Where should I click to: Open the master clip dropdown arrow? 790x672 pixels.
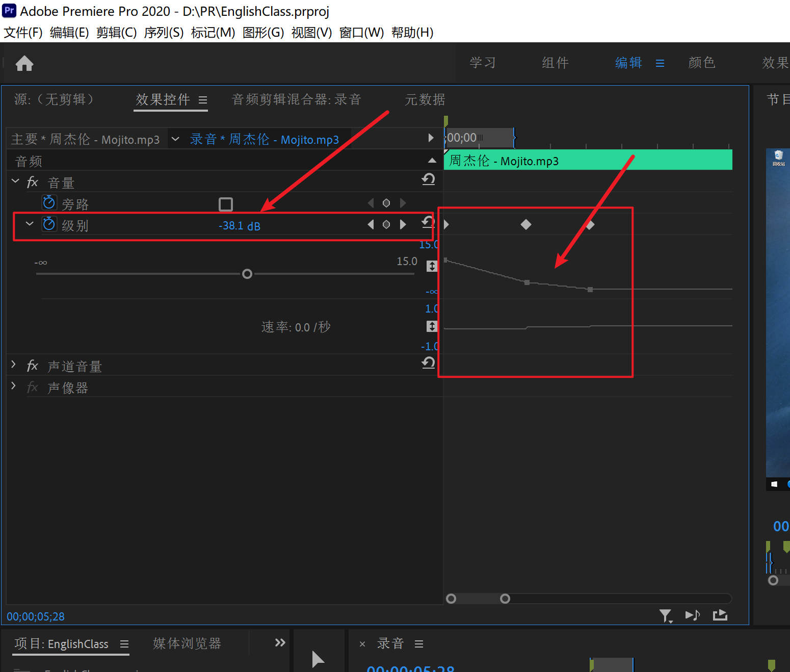point(175,139)
